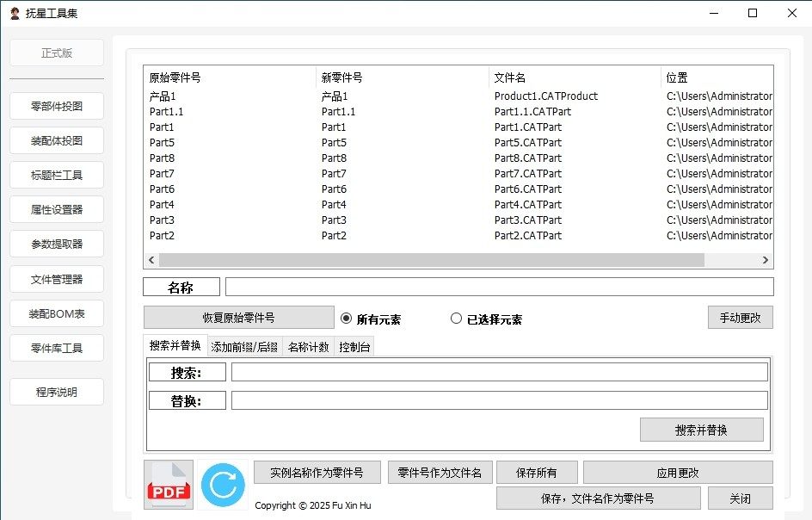Click the Part1.CATPart file name
Screen dimensions: 812x520
tap(528, 127)
